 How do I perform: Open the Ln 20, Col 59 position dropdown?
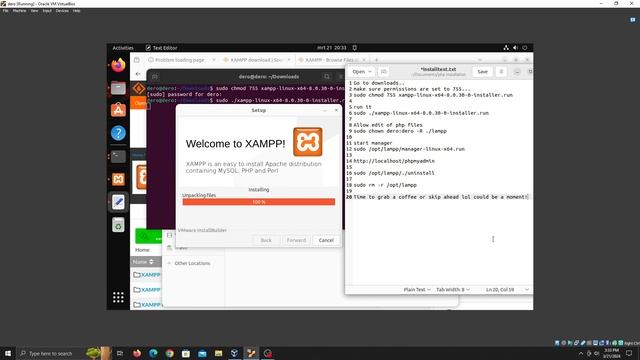pyautogui.click(x=507, y=289)
